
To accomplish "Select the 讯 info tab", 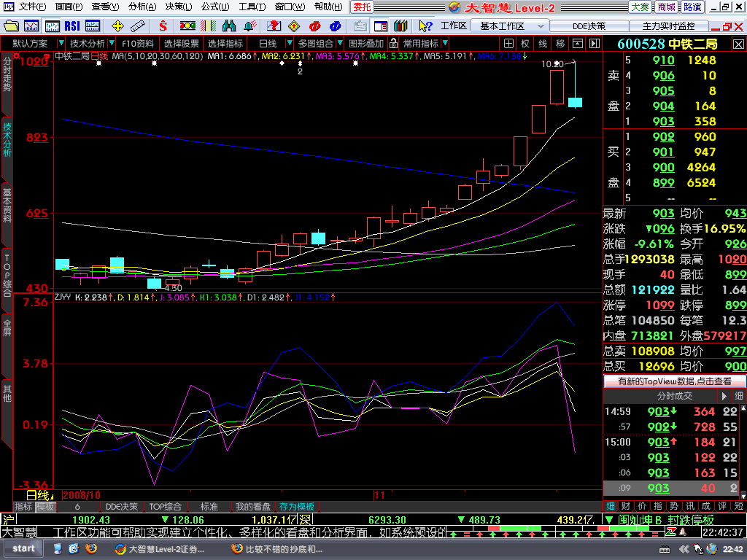I will [690, 506].
